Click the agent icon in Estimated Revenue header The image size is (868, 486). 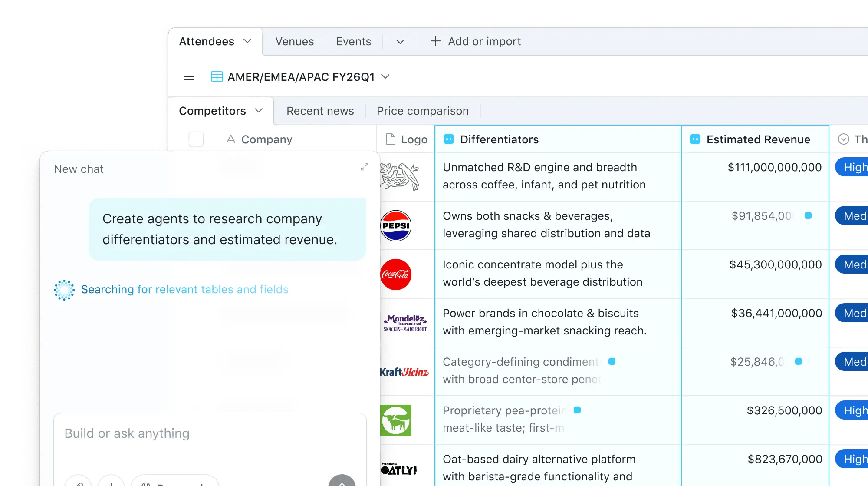[x=695, y=139]
